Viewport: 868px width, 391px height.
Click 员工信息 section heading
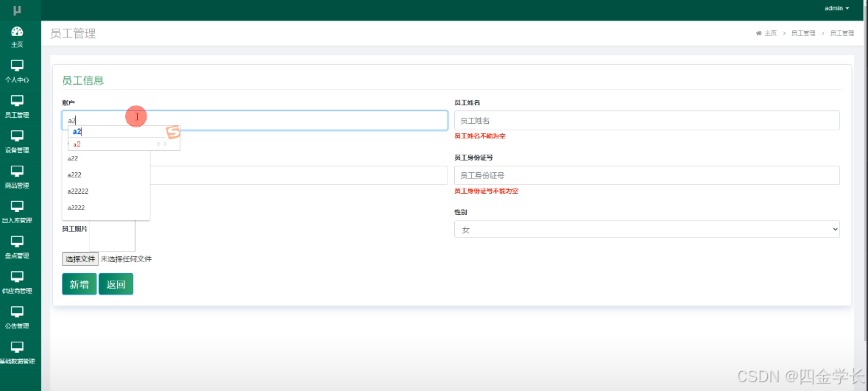point(83,80)
